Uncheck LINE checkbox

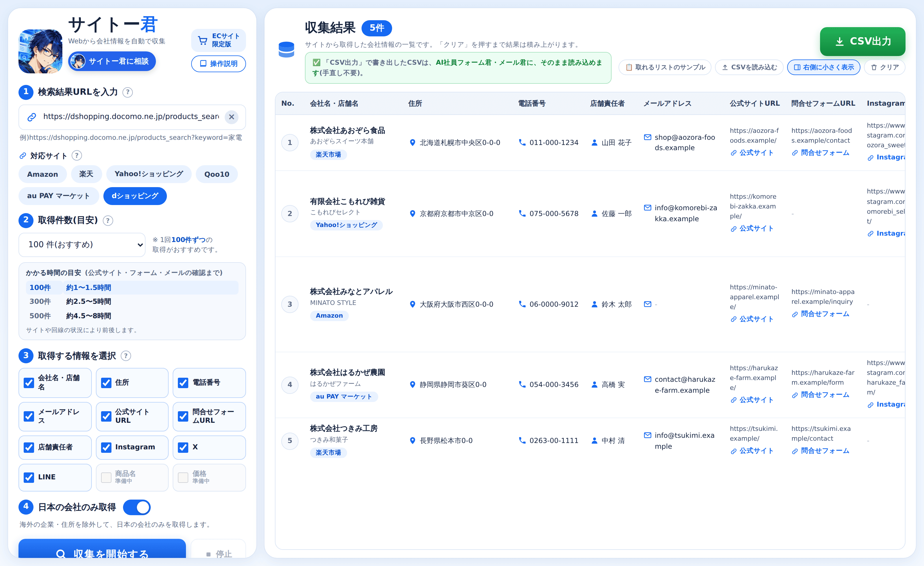coord(29,477)
